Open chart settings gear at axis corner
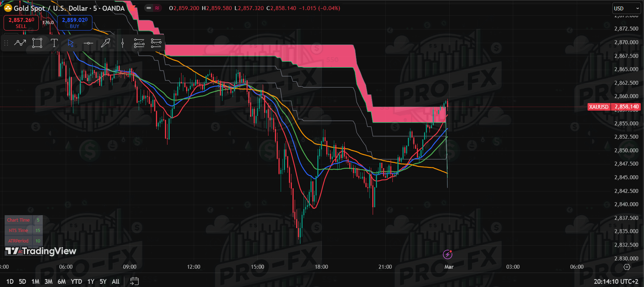Image resolution: width=644 pixels, height=287 pixels. pos(627,267)
